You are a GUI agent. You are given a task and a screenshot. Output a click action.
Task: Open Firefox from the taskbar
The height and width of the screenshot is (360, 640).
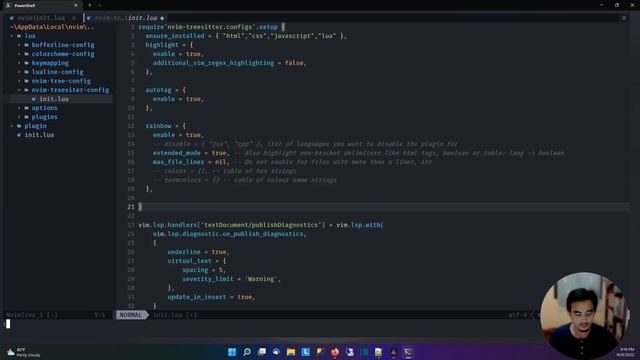coord(335,352)
